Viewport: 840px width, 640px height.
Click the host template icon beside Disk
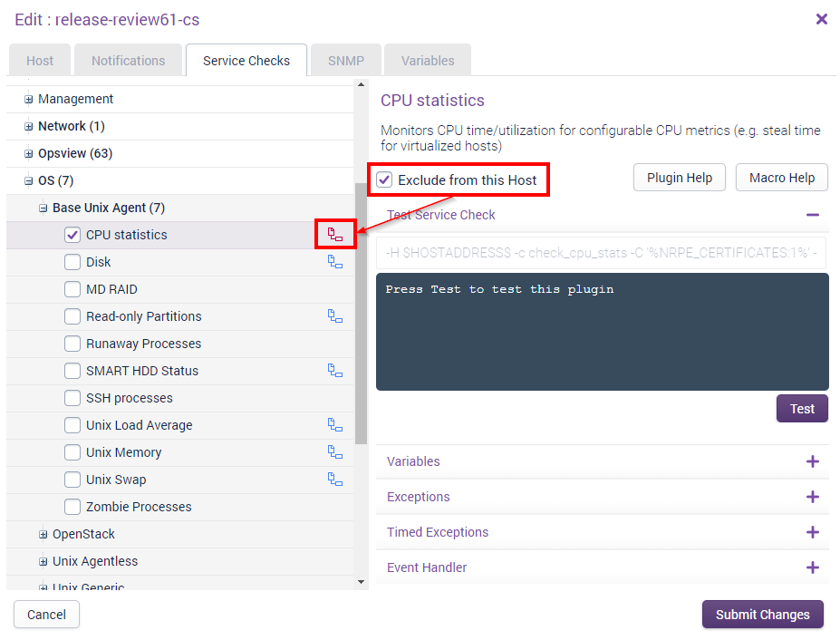(335, 262)
